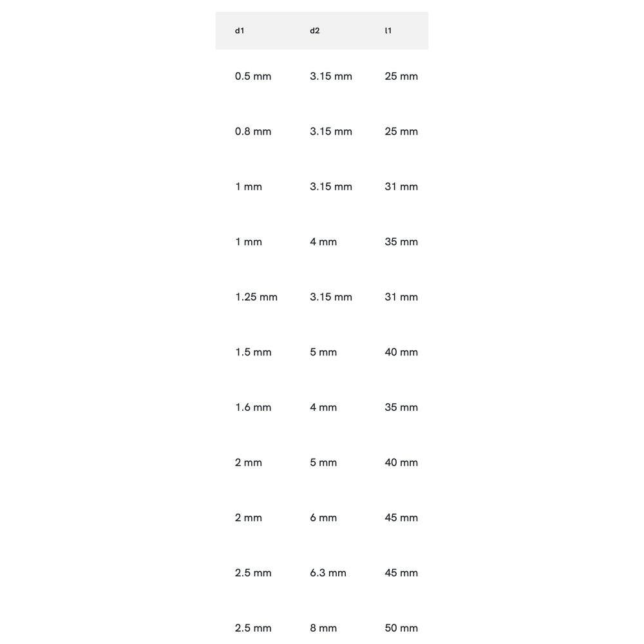The width and height of the screenshot is (644, 644).
Task: Click 4 mm in the 1.6 mm row
Action: pyautogui.click(x=323, y=408)
